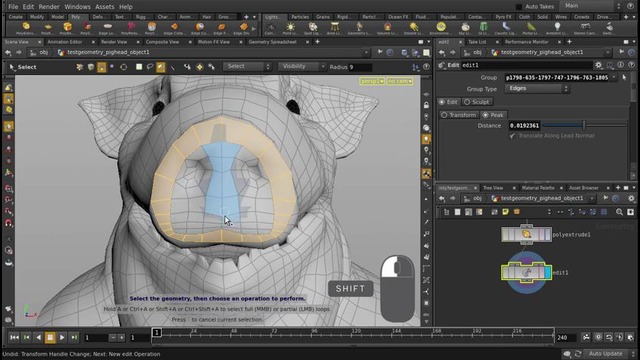This screenshot has height=360, width=640.
Task: Toggle display flag on edit1 node
Action: pyautogui.click(x=547, y=272)
